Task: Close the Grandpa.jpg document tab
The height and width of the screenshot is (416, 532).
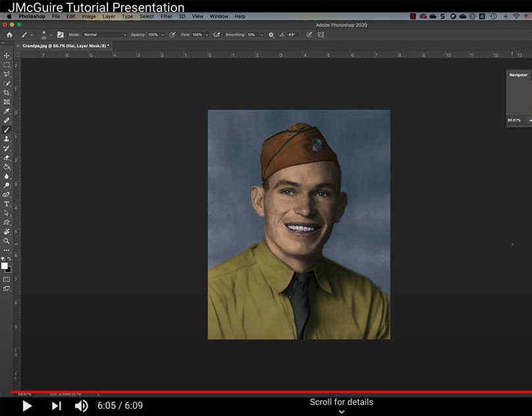Action: click(x=18, y=46)
